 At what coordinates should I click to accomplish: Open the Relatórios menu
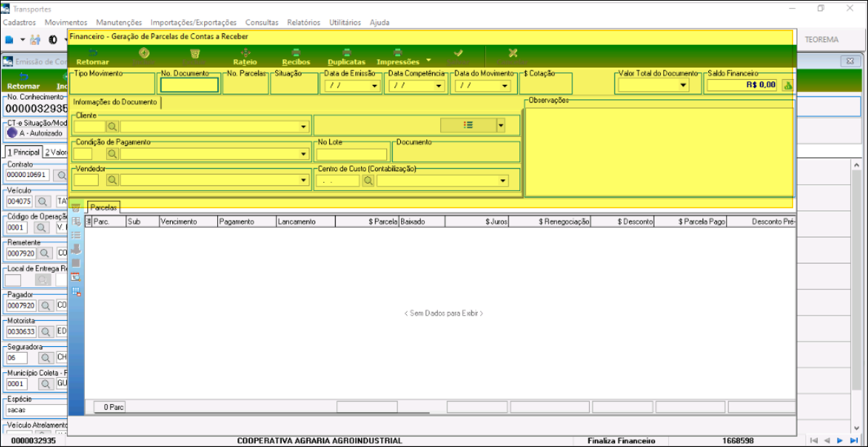tap(304, 22)
